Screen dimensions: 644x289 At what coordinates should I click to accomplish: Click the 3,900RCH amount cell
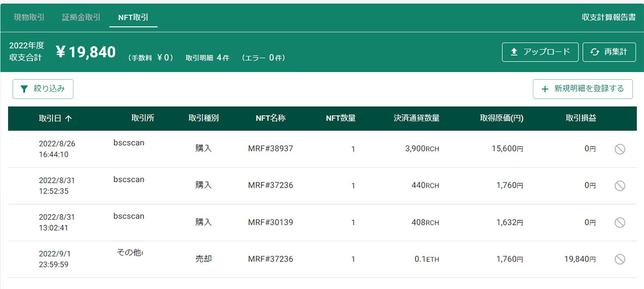[422, 149]
